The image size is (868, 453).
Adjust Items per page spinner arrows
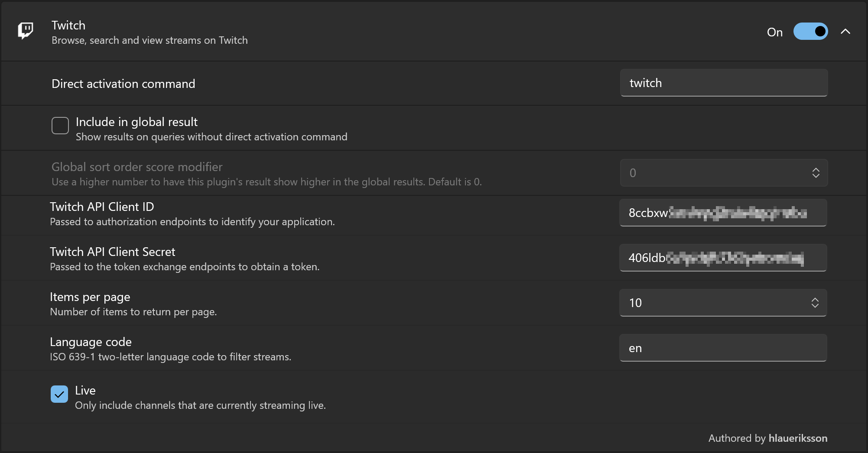coord(815,303)
